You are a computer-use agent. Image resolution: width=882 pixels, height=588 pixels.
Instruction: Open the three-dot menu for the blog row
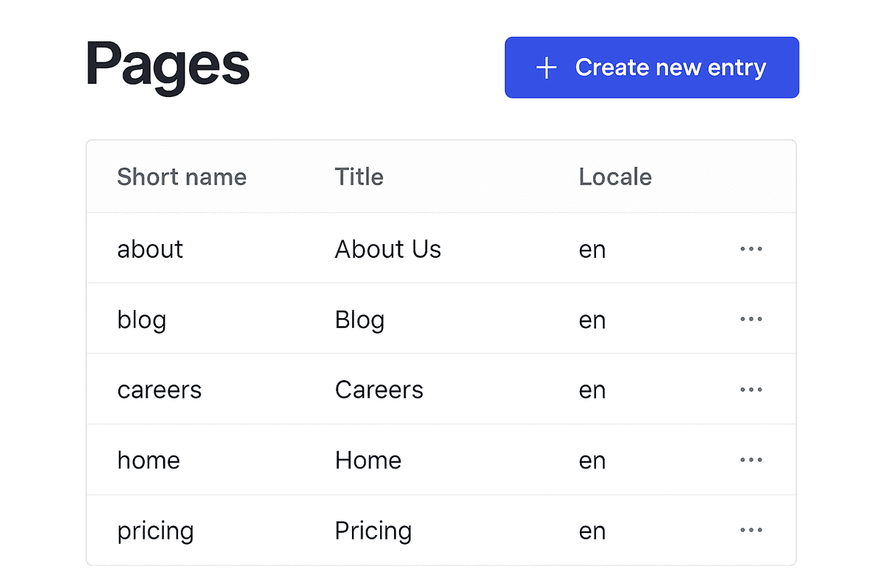pos(751,319)
